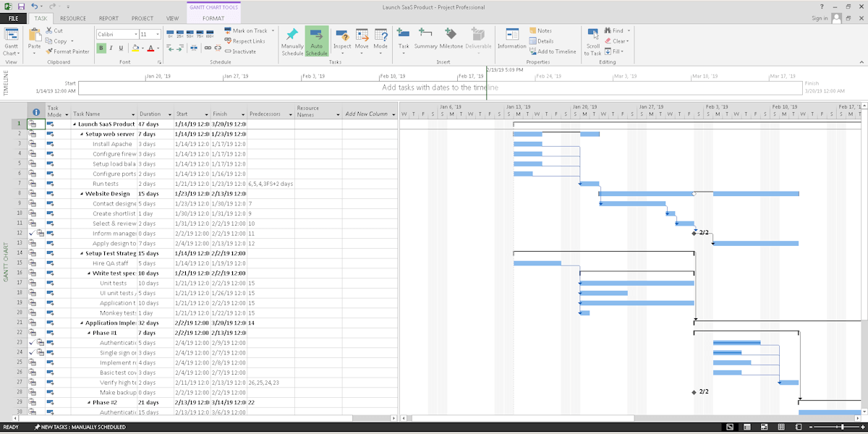Screen dimensions: 868x434
Task: Open task Information dialog
Action: coord(511,39)
